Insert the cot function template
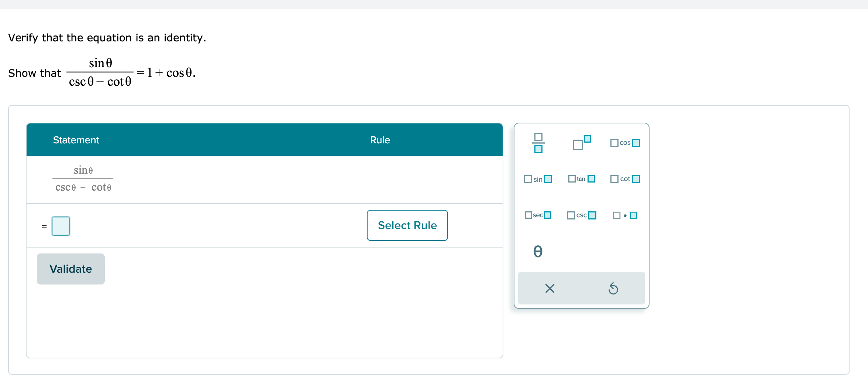The image size is (868, 385). click(625, 179)
